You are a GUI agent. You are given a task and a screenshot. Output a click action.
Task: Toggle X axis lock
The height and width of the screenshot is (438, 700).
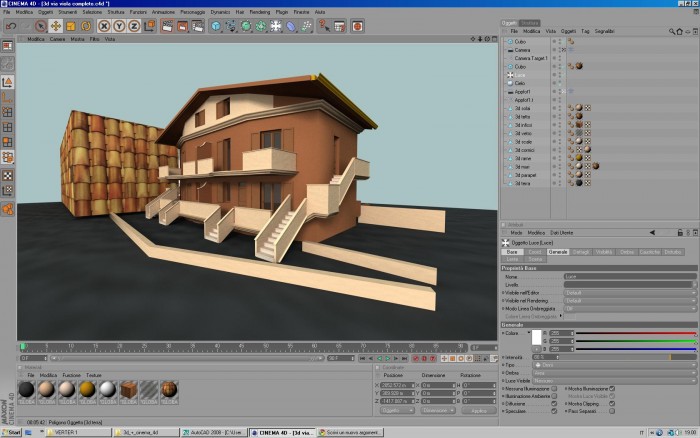(x=104, y=26)
